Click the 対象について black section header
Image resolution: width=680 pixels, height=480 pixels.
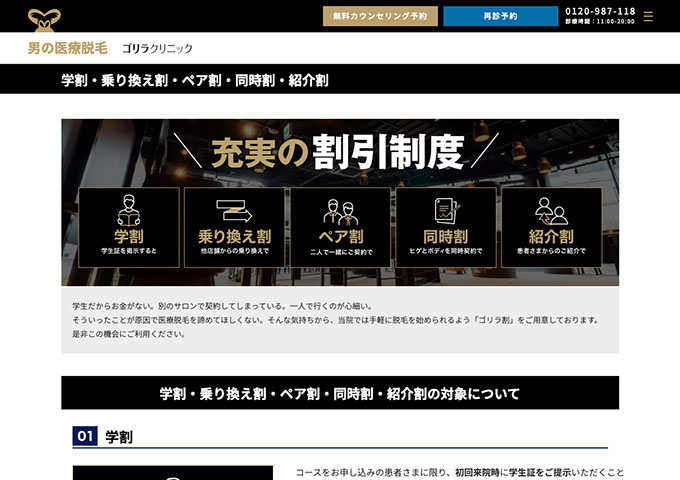(340, 393)
